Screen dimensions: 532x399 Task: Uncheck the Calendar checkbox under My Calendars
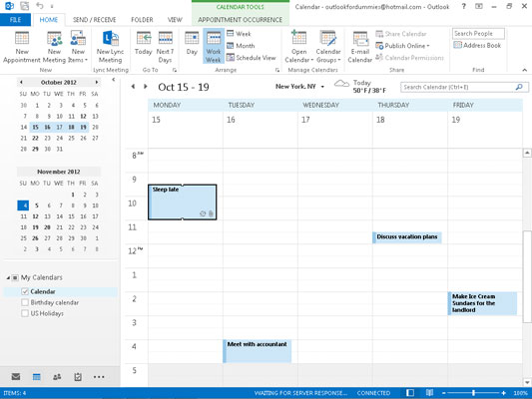(24, 291)
